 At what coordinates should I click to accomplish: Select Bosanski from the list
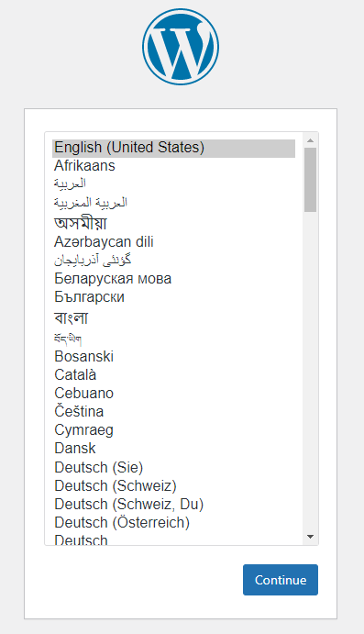tap(173, 357)
